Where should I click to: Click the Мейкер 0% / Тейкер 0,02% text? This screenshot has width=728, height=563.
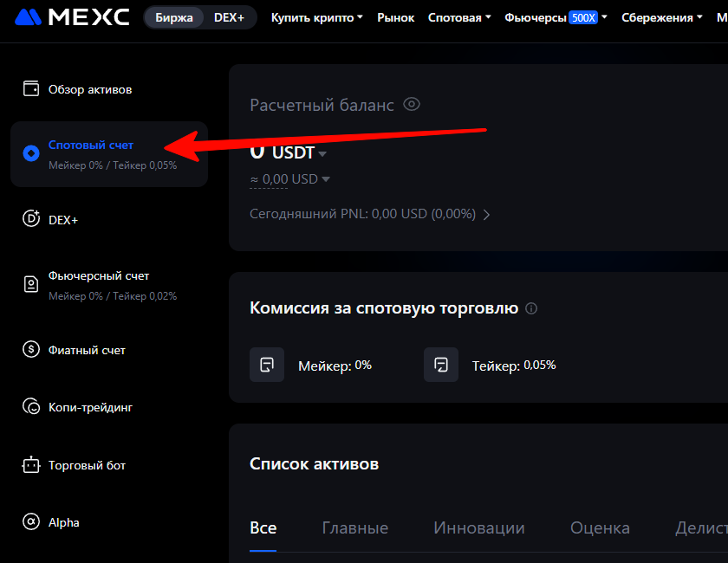[113, 296]
